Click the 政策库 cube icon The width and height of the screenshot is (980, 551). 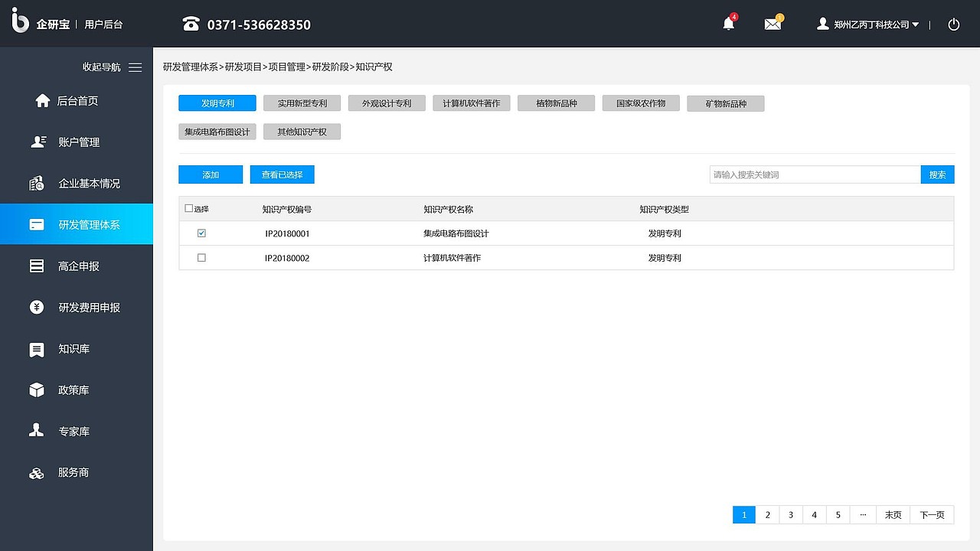point(37,390)
